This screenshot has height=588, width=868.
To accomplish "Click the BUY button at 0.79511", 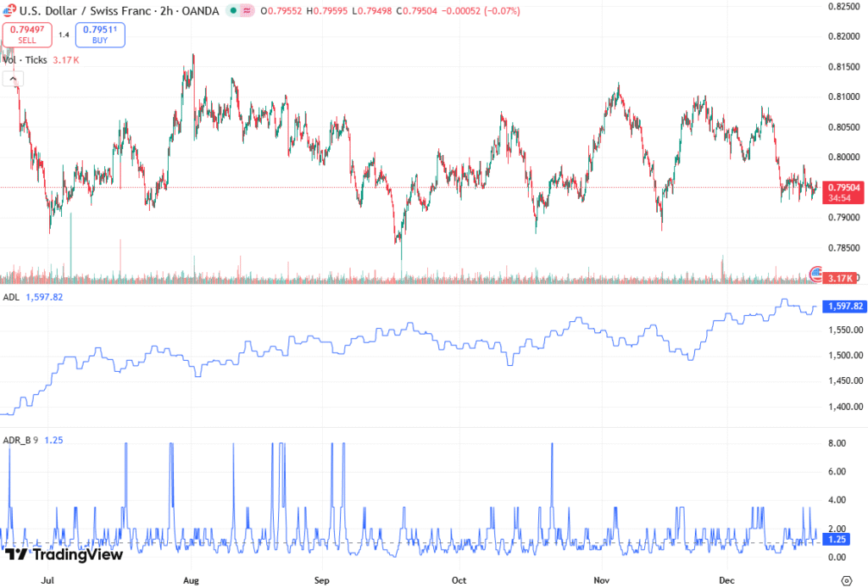I will click(100, 34).
